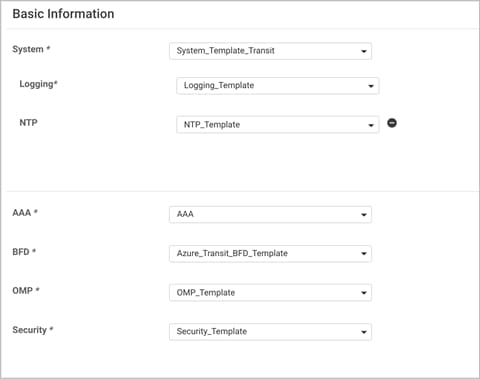Open the Logging template dropdown
Image resolution: width=480 pixels, height=379 pixels.
point(278,86)
